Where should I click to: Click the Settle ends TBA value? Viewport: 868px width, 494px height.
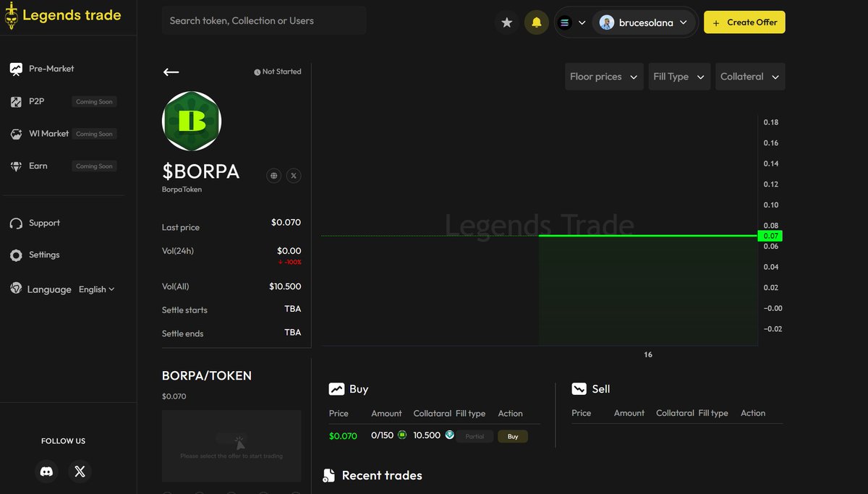click(293, 333)
